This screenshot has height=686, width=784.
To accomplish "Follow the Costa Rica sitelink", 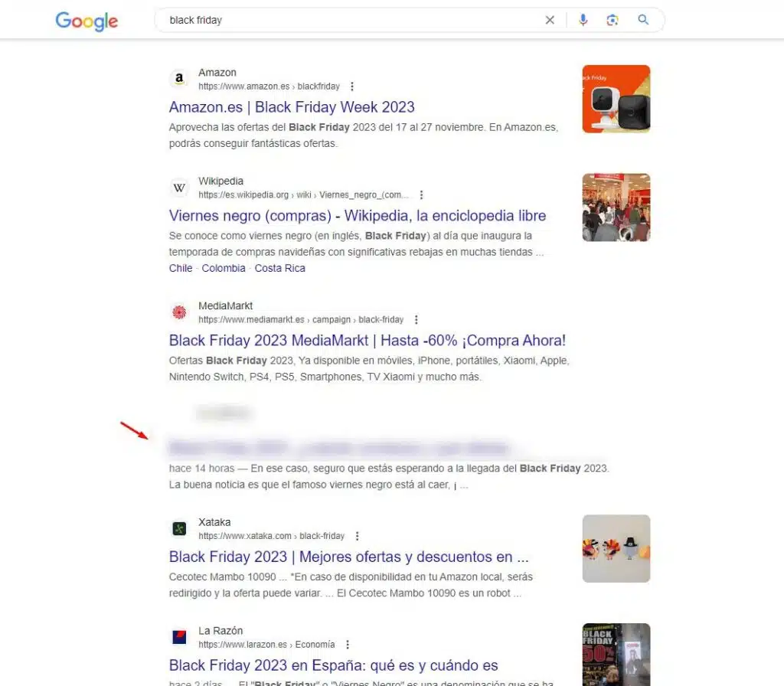I will click(x=279, y=268).
